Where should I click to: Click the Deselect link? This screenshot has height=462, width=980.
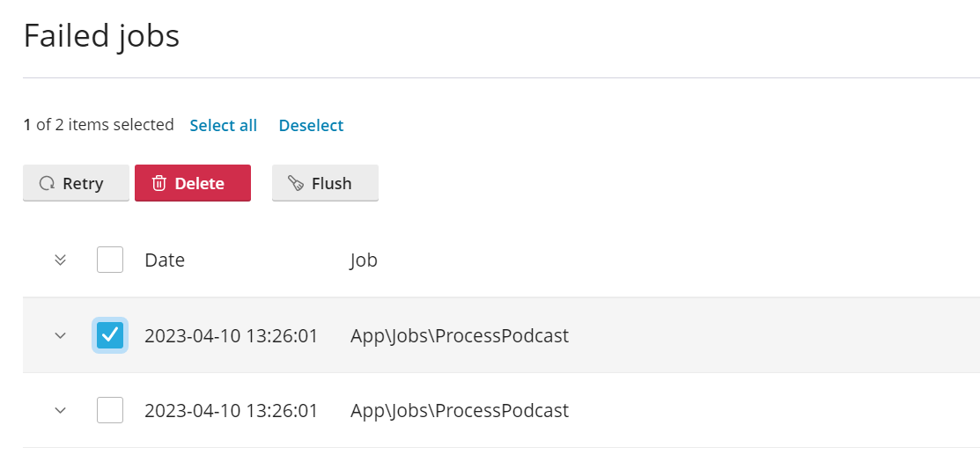[311, 126]
